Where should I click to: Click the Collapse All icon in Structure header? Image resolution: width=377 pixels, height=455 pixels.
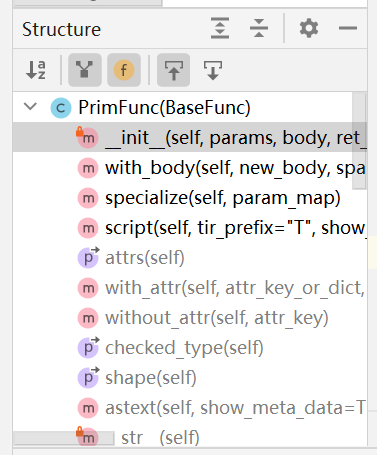tap(259, 28)
